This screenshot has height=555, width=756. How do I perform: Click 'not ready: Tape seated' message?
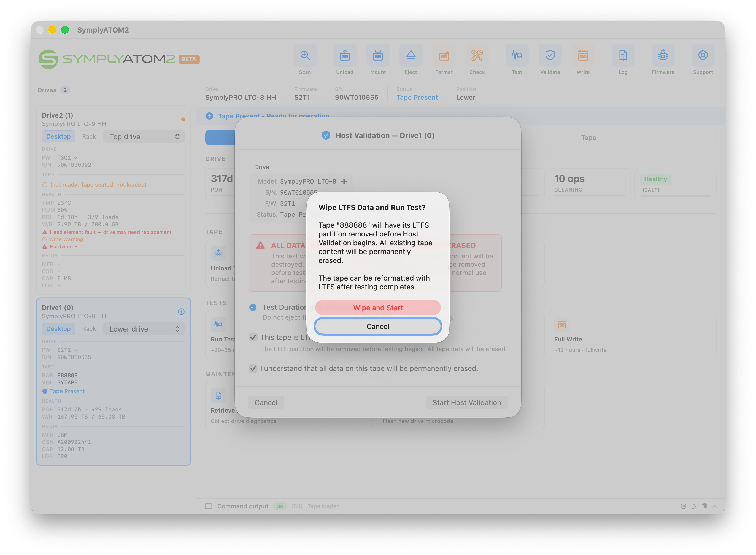pos(98,184)
